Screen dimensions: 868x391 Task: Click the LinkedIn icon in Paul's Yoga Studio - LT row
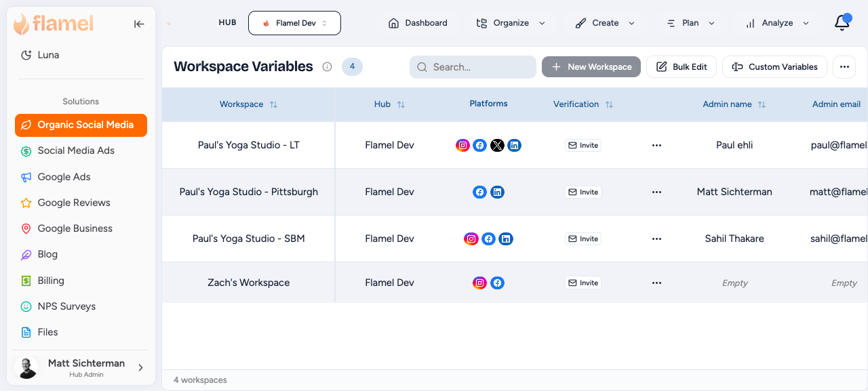point(514,145)
